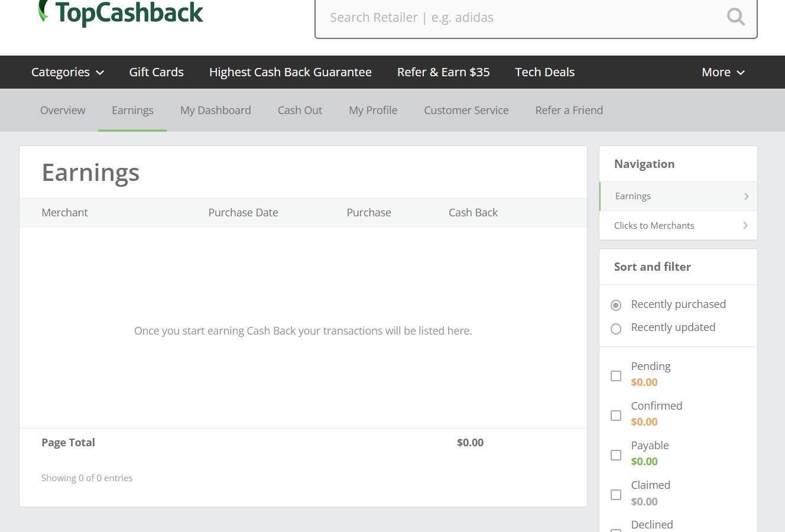The image size is (785, 532).
Task: Click the Purchase column header
Action: tap(369, 212)
